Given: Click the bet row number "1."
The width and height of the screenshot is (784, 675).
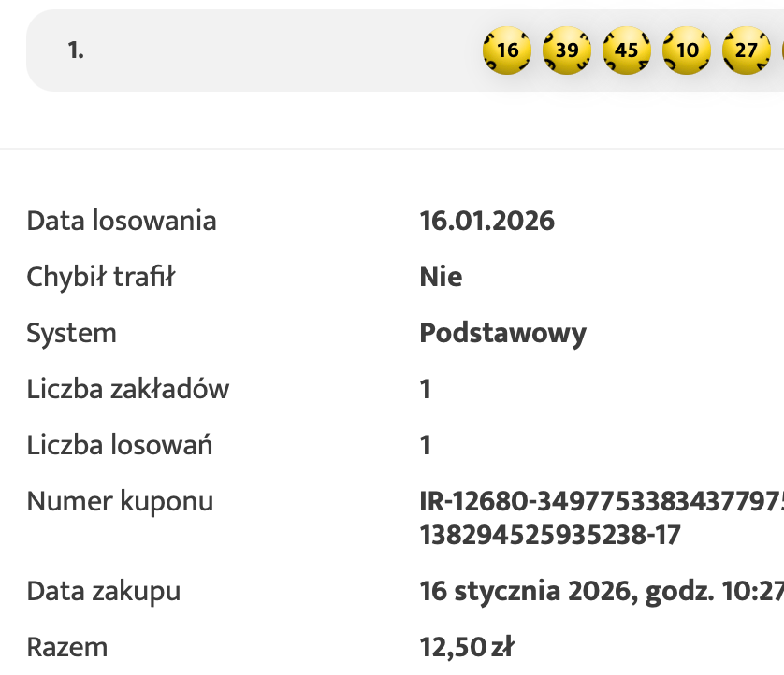Looking at the screenshot, I should tap(76, 50).
